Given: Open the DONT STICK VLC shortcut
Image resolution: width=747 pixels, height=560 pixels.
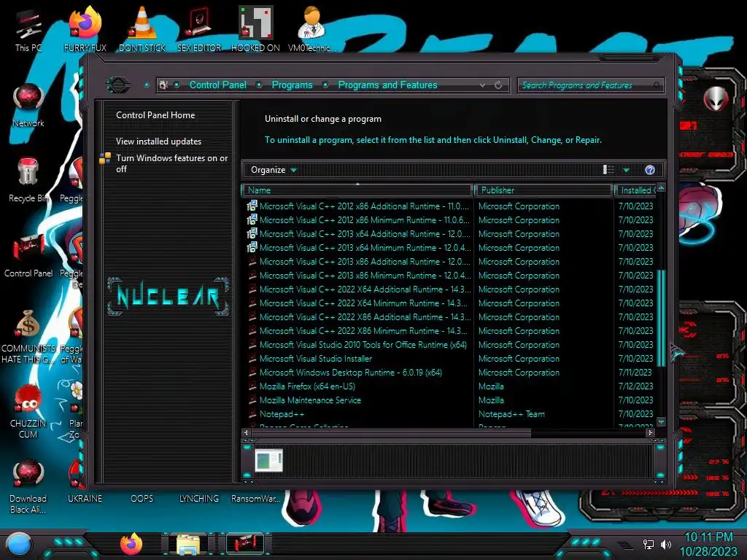Looking at the screenshot, I should (142, 29).
